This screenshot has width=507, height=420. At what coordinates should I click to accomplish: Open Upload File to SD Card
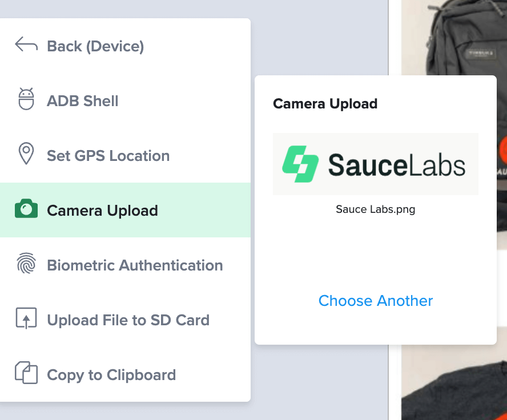click(128, 320)
